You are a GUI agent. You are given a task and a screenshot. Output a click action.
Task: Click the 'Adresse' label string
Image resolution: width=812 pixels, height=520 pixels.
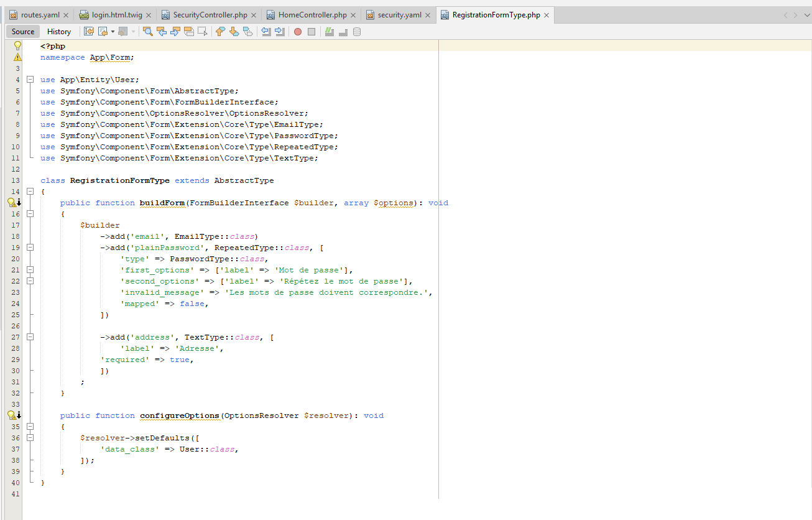(x=197, y=348)
